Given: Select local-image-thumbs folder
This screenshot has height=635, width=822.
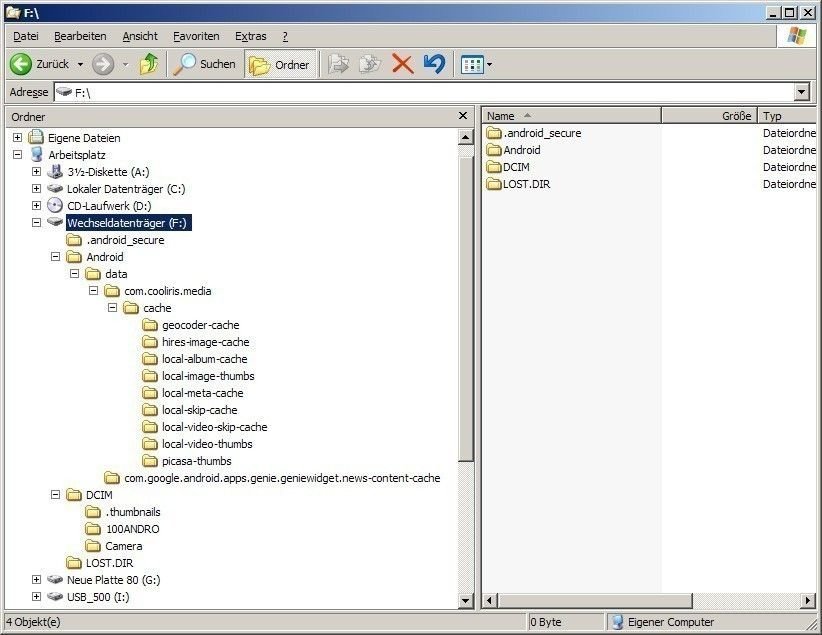Looking at the screenshot, I should coord(198,376).
